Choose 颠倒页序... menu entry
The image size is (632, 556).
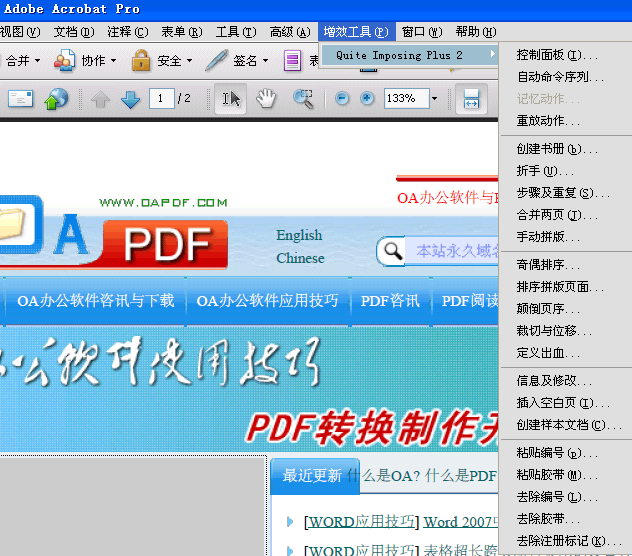click(x=566, y=309)
